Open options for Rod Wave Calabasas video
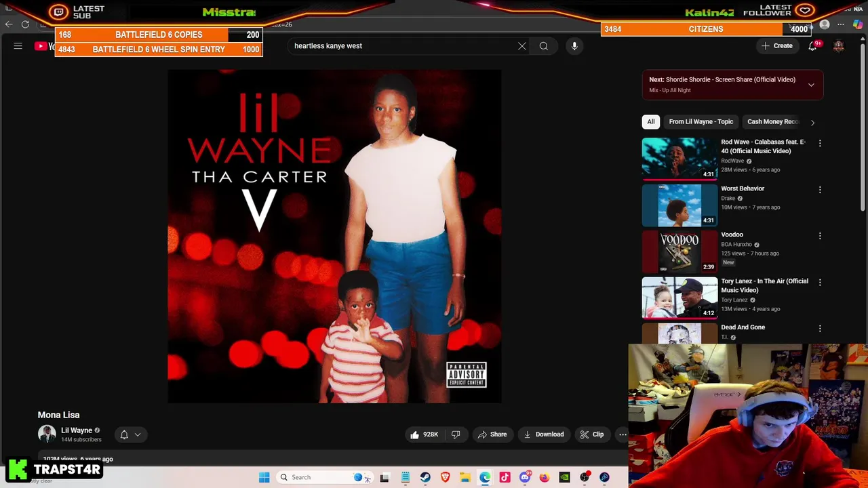The height and width of the screenshot is (488, 868). 820,144
